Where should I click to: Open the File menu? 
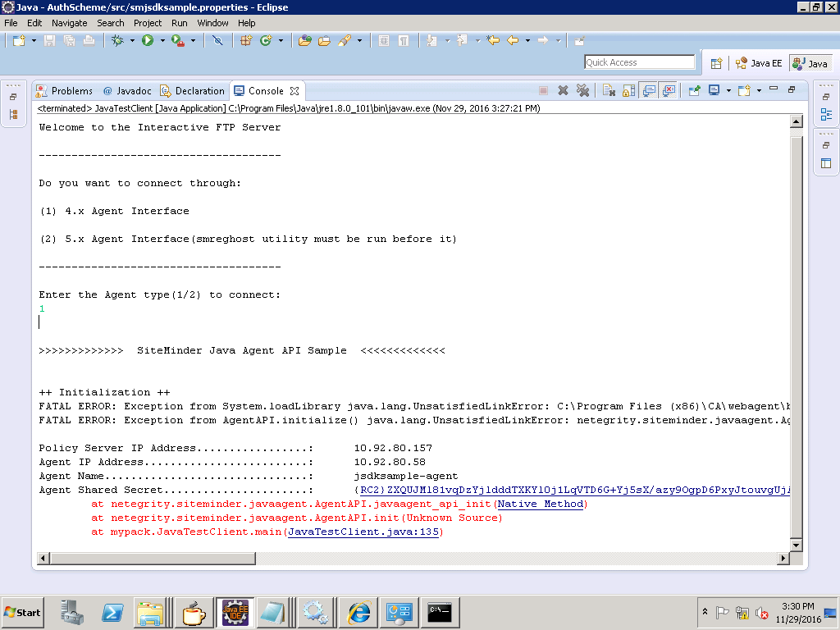click(x=11, y=23)
